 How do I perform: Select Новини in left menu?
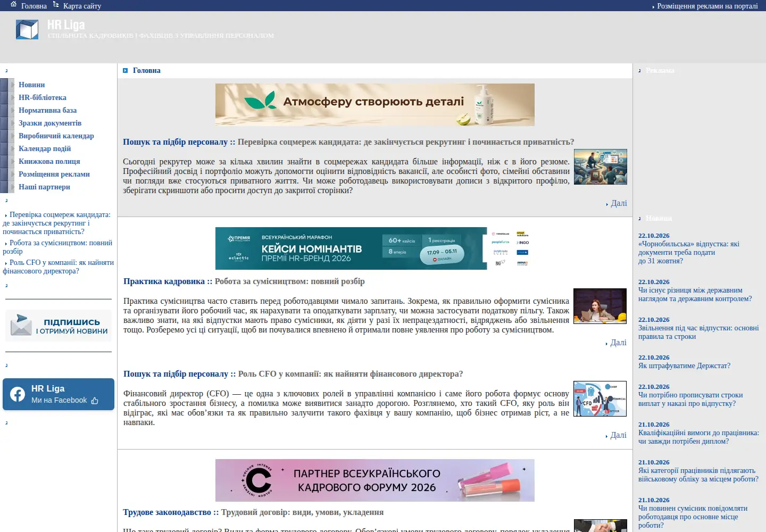pos(31,85)
